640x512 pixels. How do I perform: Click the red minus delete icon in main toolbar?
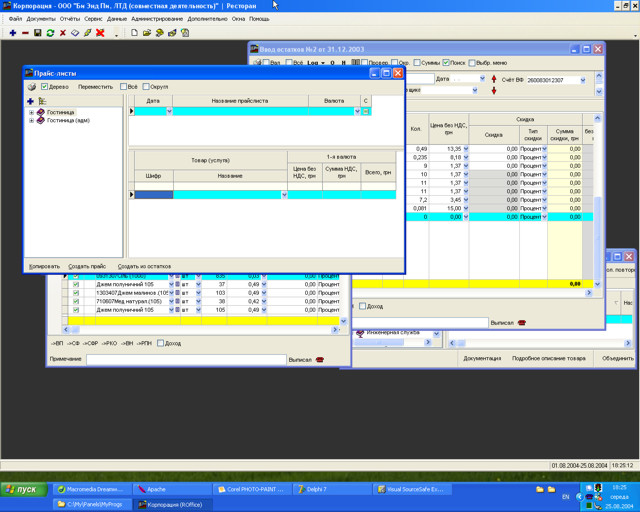pyautogui.click(x=25, y=33)
